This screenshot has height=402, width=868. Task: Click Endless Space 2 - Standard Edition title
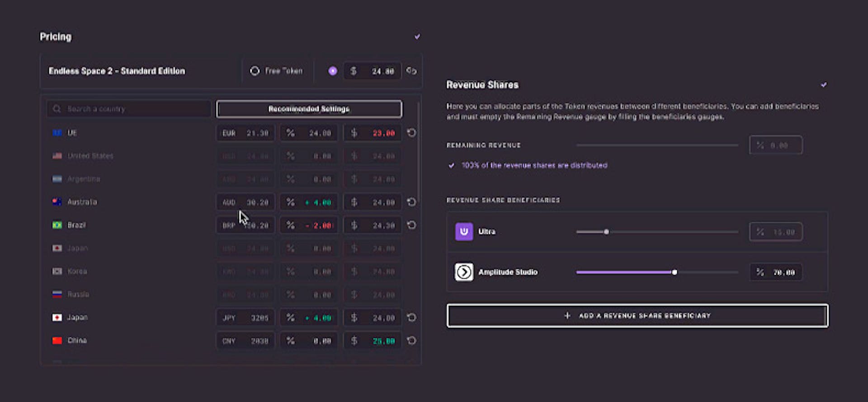(117, 71)
